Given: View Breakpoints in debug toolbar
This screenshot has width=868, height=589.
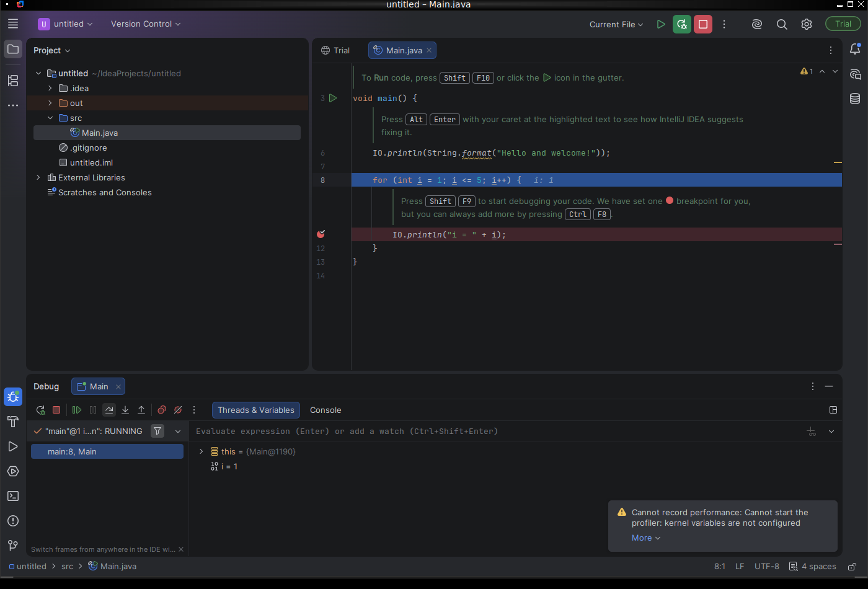Looking at the screenshot, I should [x=162, y=410].
